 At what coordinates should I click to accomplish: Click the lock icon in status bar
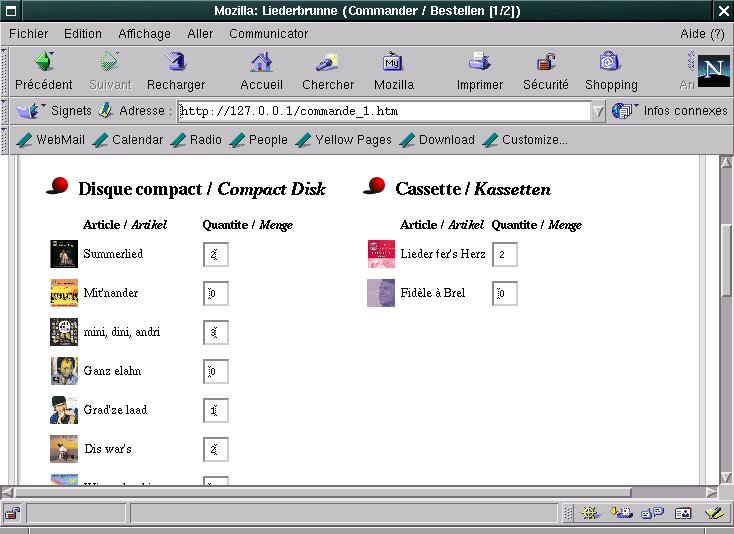12,513
